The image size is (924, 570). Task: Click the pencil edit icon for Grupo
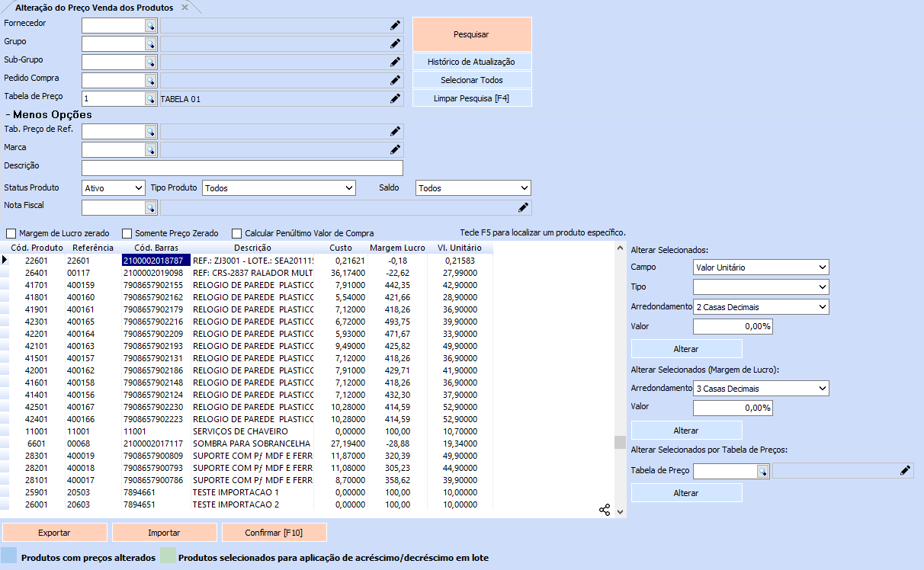(x=395, y=44)
